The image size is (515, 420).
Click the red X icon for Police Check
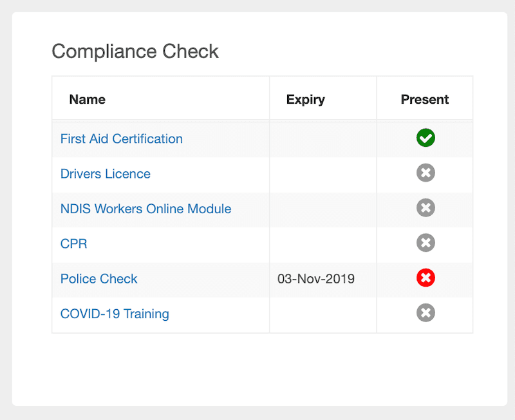pos(426,278)
